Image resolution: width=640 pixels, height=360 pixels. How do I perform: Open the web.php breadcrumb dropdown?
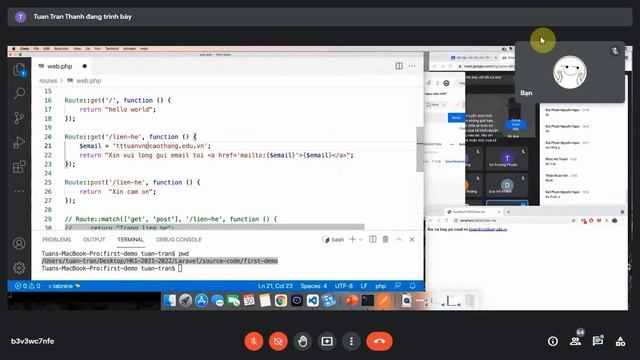(x=84, y=81)
